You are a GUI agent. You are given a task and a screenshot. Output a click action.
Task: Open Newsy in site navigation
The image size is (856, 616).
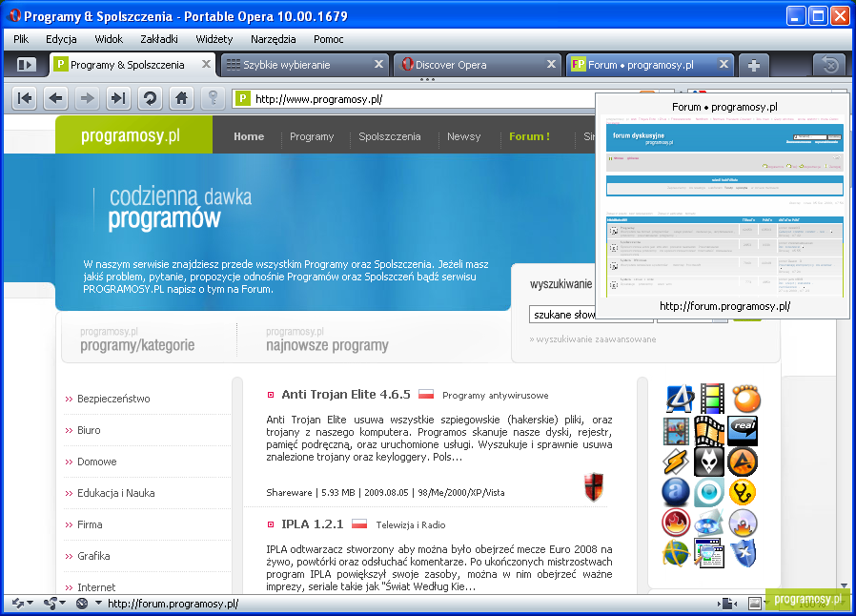463,136
